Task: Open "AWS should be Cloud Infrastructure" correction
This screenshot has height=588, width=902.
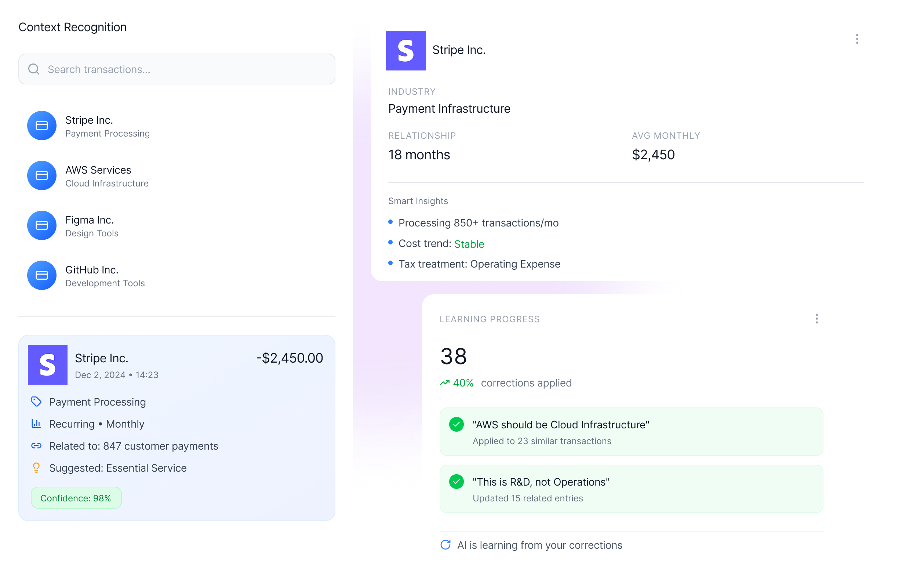Action: [632, 432]
